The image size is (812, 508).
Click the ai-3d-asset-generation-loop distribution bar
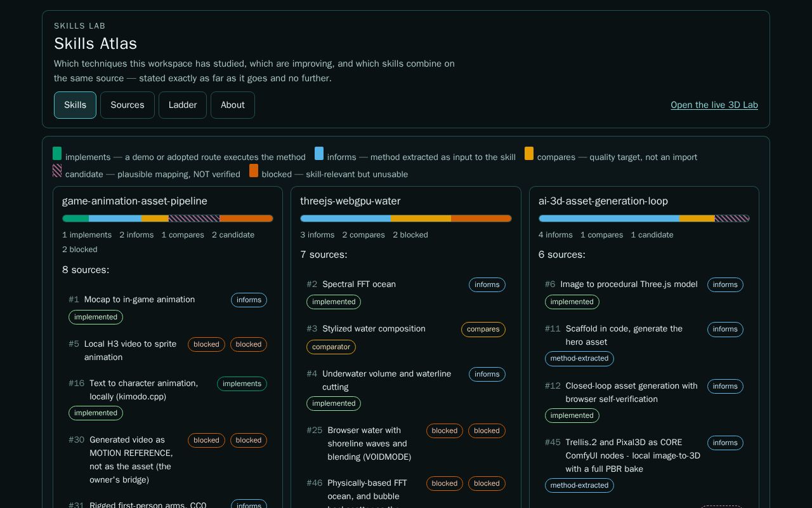click(644, 218)
